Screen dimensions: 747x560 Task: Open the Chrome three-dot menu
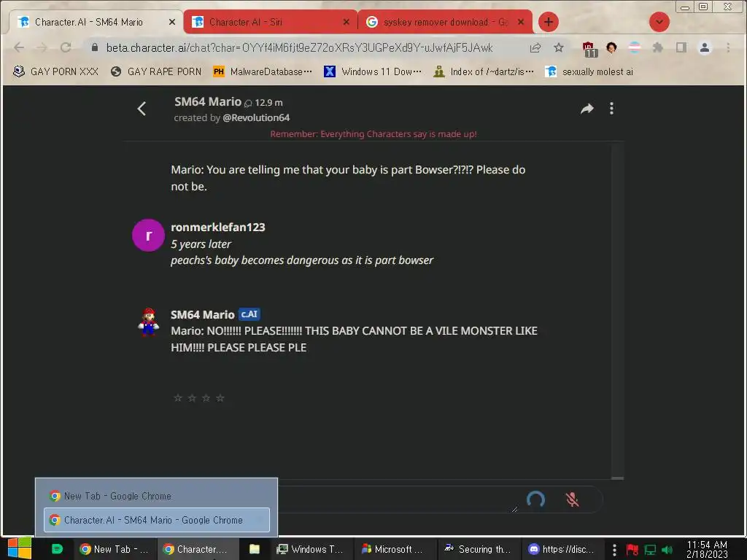pyautogui.click(x=728, y=47)
